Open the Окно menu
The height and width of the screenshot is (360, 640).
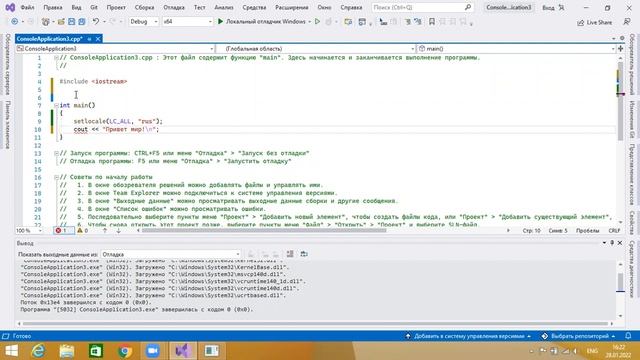tap(324, 7)
